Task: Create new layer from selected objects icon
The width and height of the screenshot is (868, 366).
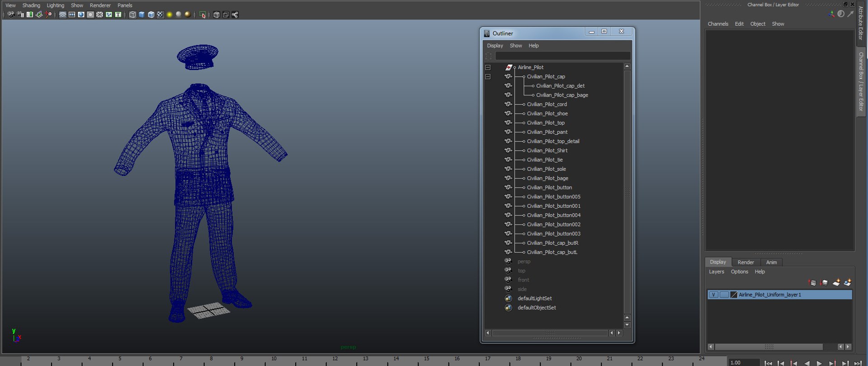Action: click(x=848, y=283)
